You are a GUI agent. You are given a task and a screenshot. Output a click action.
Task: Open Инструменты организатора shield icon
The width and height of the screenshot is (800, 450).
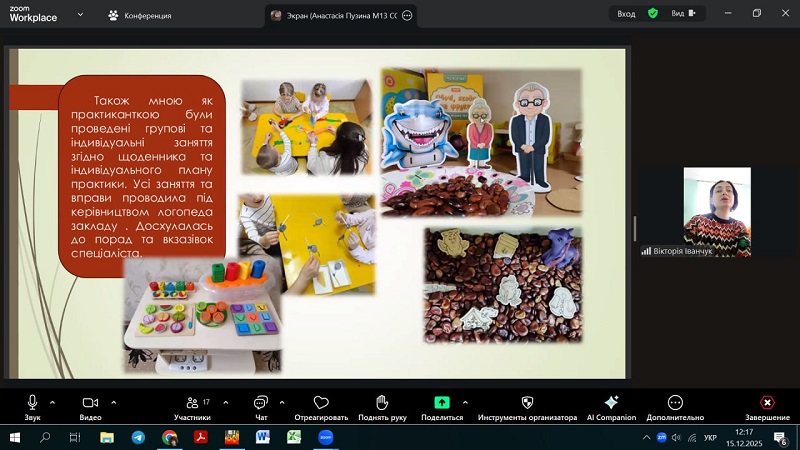(527, 405)
